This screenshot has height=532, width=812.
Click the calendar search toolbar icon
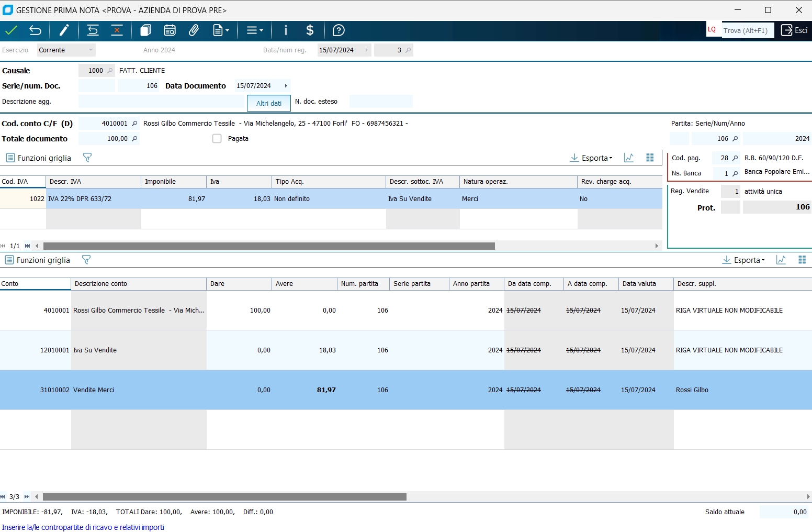coord(170,30)
